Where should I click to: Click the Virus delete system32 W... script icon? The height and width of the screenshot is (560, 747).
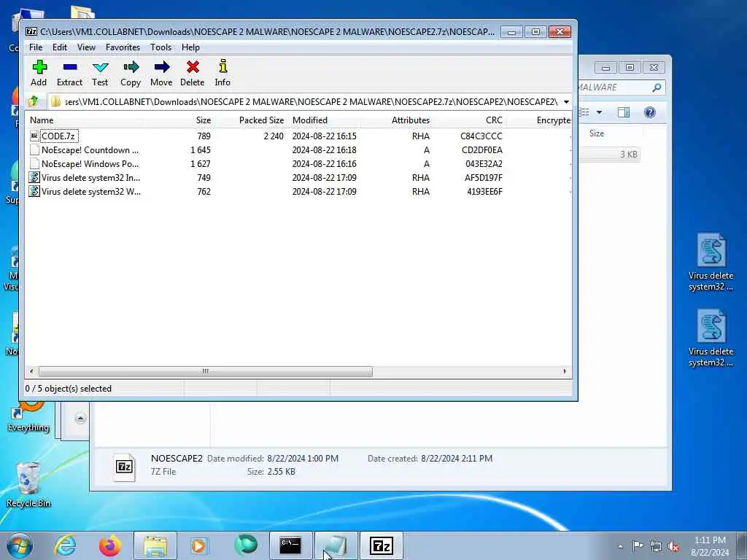pyautogui.click(x=34, y=192)
